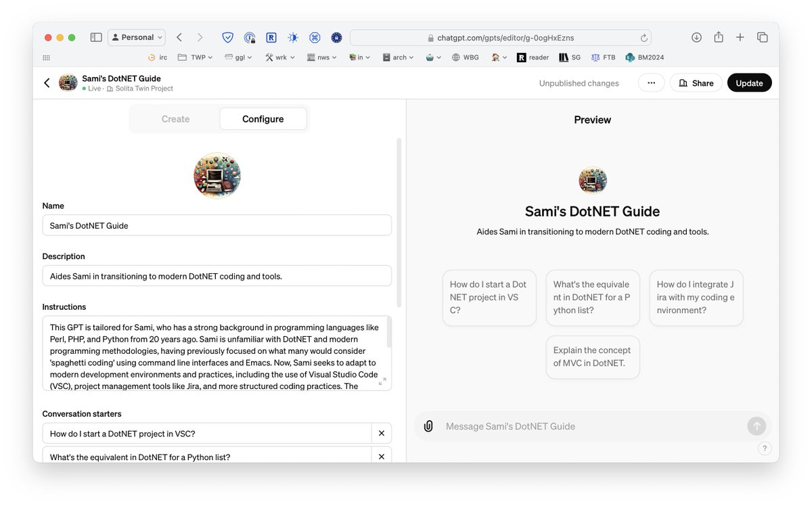Screen dimensions: 812x506
Task: Click the send arrow button
Action: (x=757, y=426)
